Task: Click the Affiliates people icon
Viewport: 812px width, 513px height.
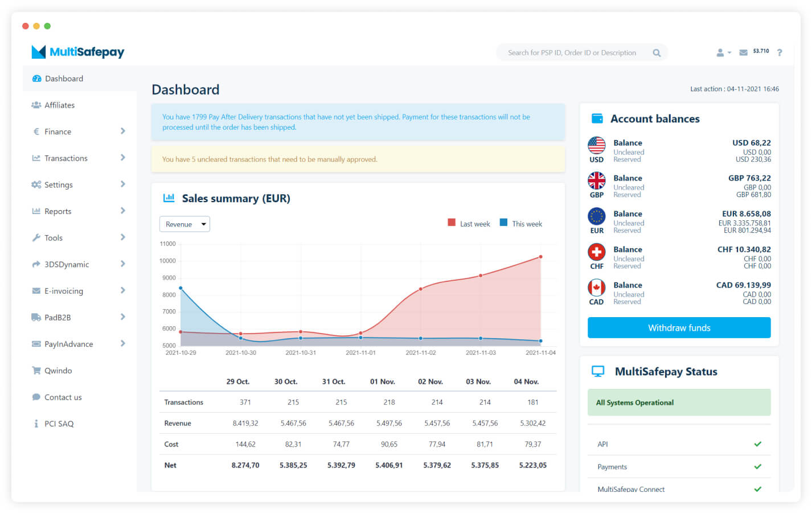Action: coord(36,105)
